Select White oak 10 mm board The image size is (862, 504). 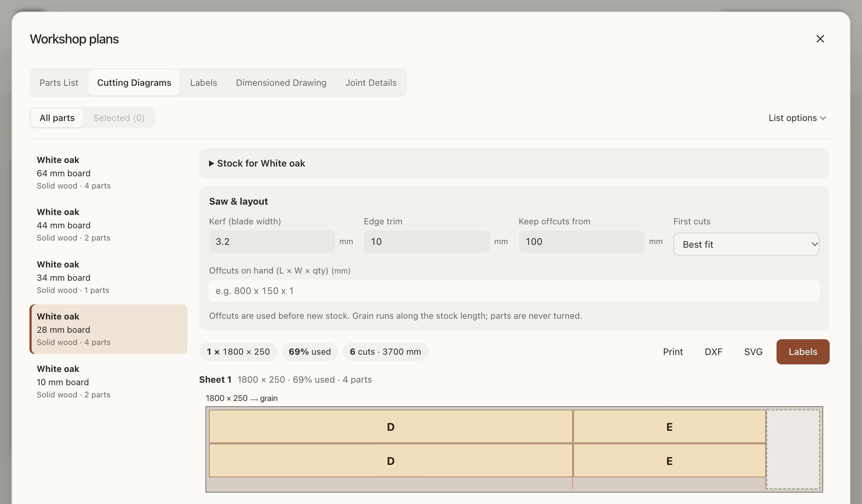(x=108, y=382)
